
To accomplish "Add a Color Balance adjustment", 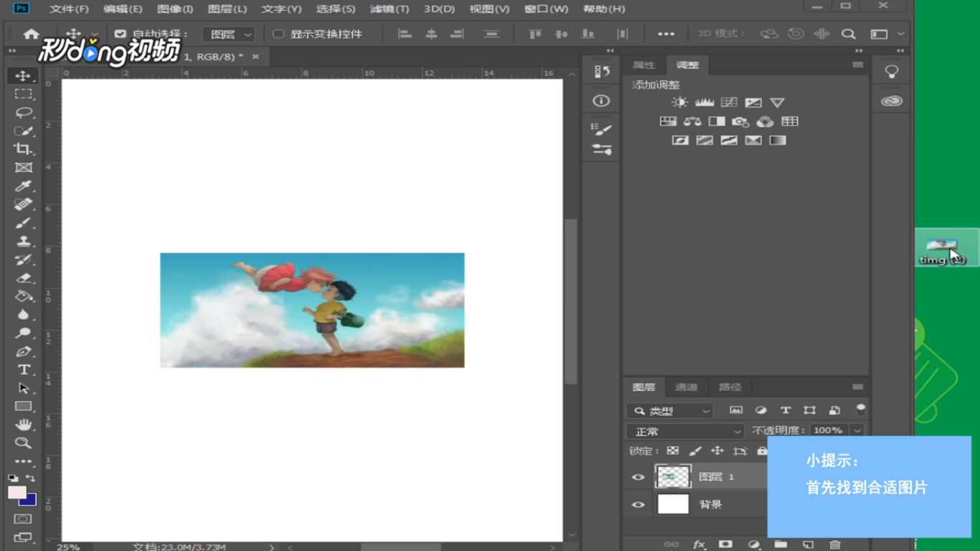I will coord(692,121).
